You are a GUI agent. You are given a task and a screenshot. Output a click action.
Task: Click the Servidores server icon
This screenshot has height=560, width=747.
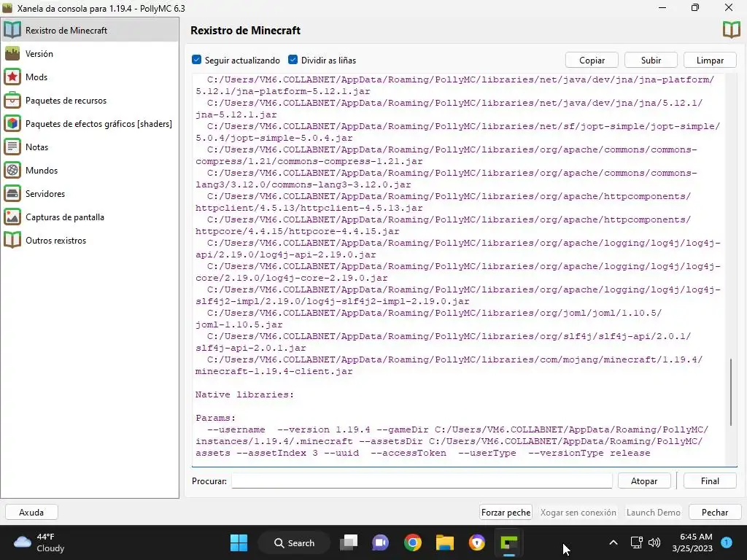point(12,193)
